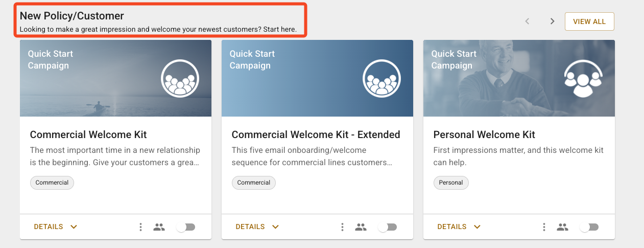Image resolution: width=644 pixels, height=248 pixels.
Task: Go to previous campaigns with left chevron
Action: [x=528, y=21]
